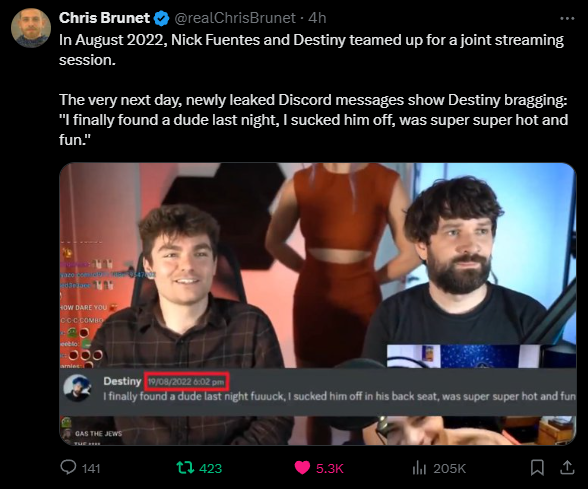Open the 4h post timestamp

(317, 18)
